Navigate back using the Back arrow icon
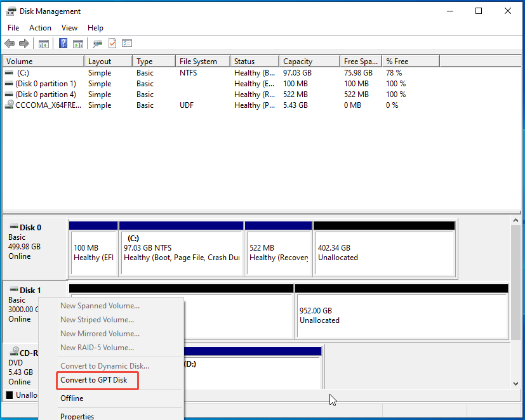The height and width of the screenshot is (420, 525). [x=10, y=43]
